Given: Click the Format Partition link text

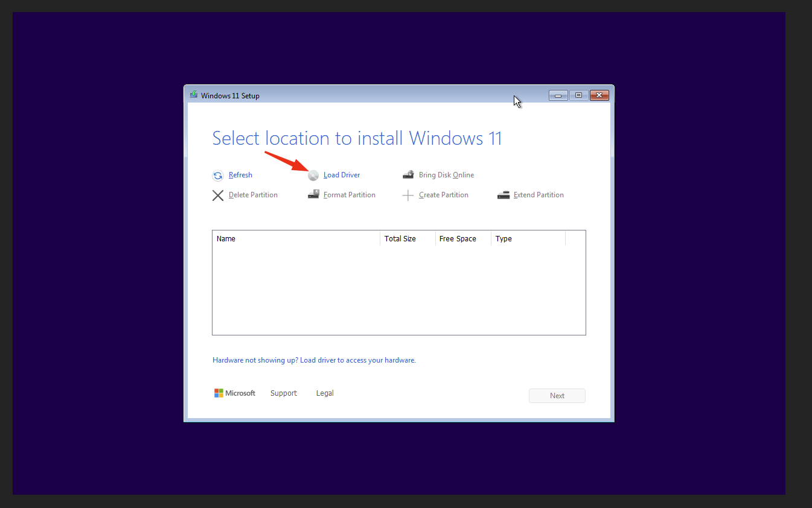Looking at the screenshot, I should pyautogui.click(x=349, y=194).
